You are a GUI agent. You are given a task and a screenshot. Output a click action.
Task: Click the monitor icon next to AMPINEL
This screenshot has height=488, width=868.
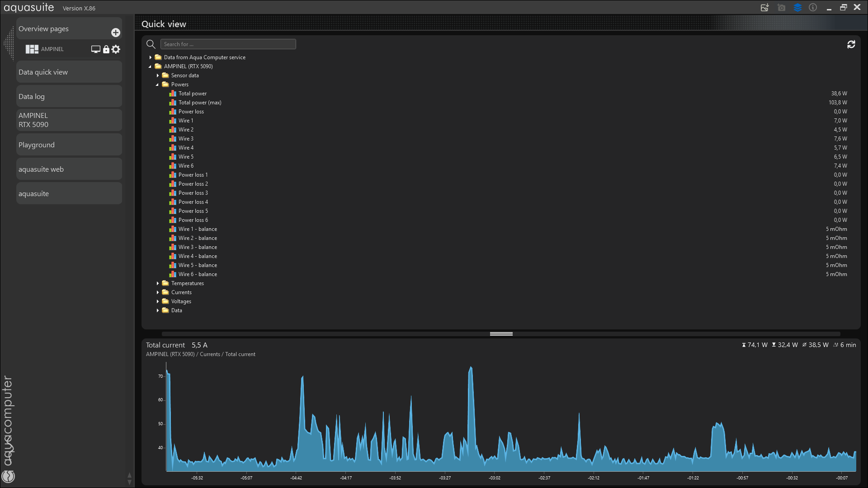(95, 49)
